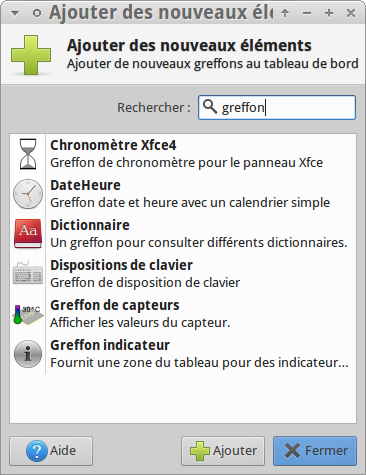The width and height of the screenshot is (366, 475).
Task: Click the large green plus header icon
Action: pos(31,55)
